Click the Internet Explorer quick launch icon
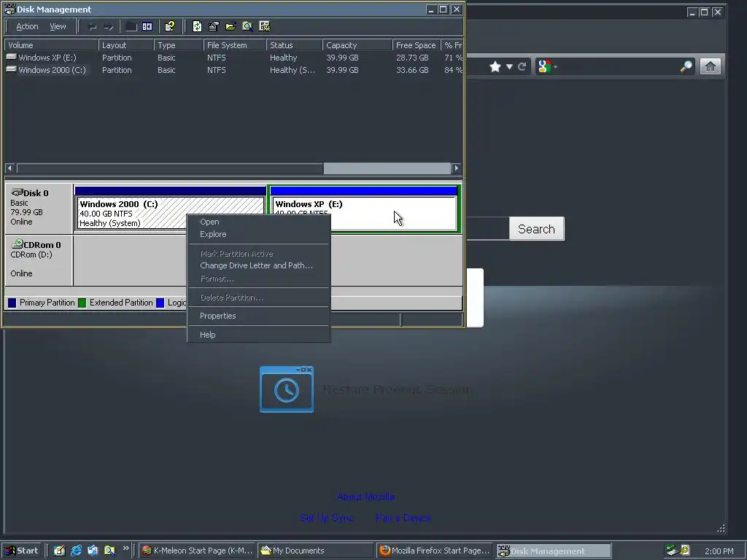This screenshot has width=747, height=560. point(76,551)
